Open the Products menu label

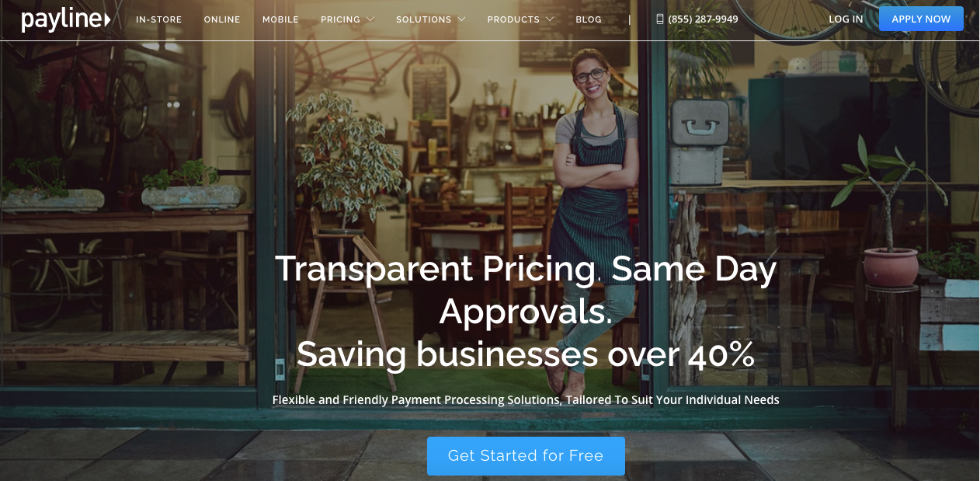[513, 19]
